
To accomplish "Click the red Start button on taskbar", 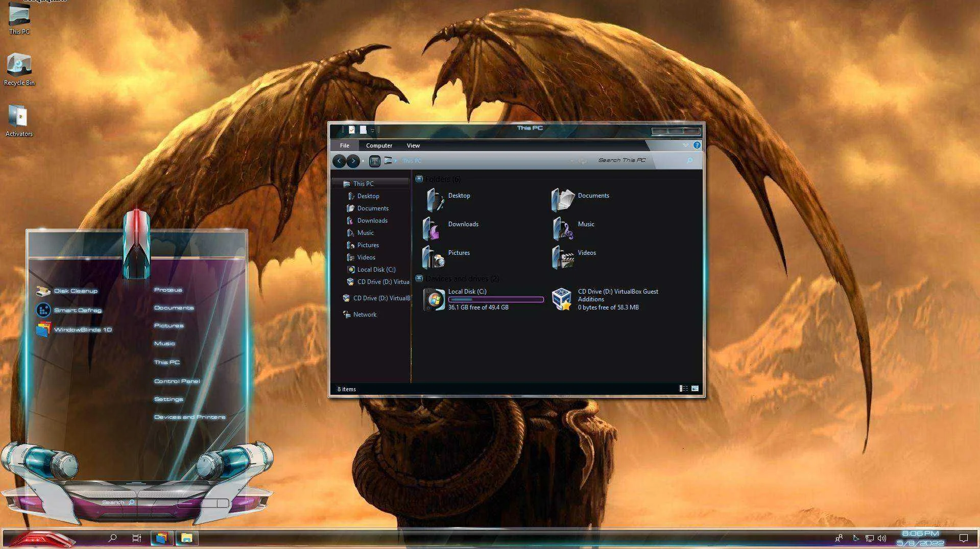I will [x=42, y=538].
